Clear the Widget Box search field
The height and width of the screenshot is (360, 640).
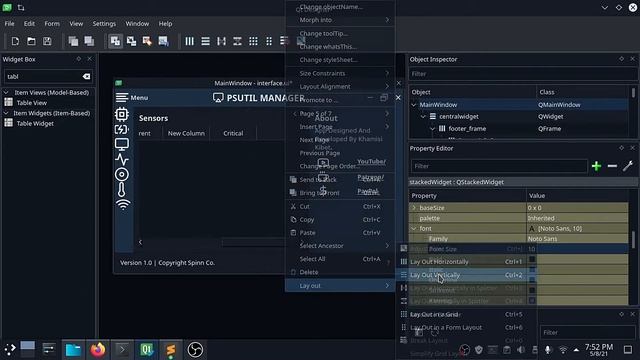point(86,76)
